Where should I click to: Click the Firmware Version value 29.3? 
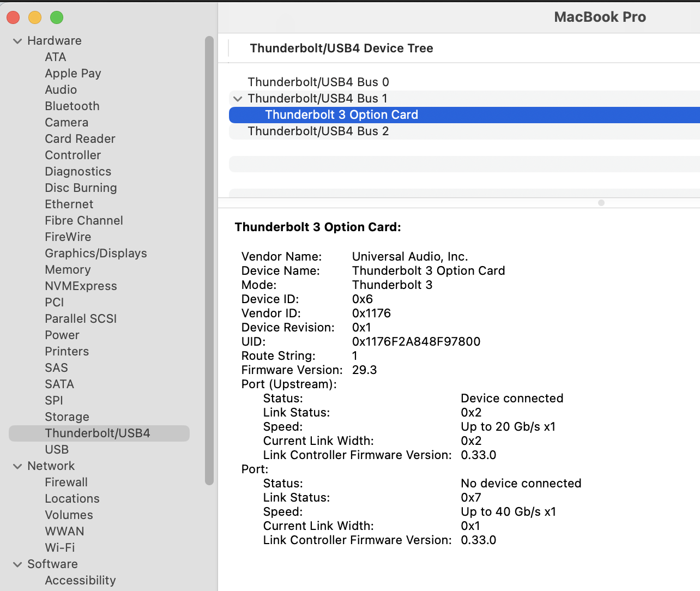(x=365, y=370)
